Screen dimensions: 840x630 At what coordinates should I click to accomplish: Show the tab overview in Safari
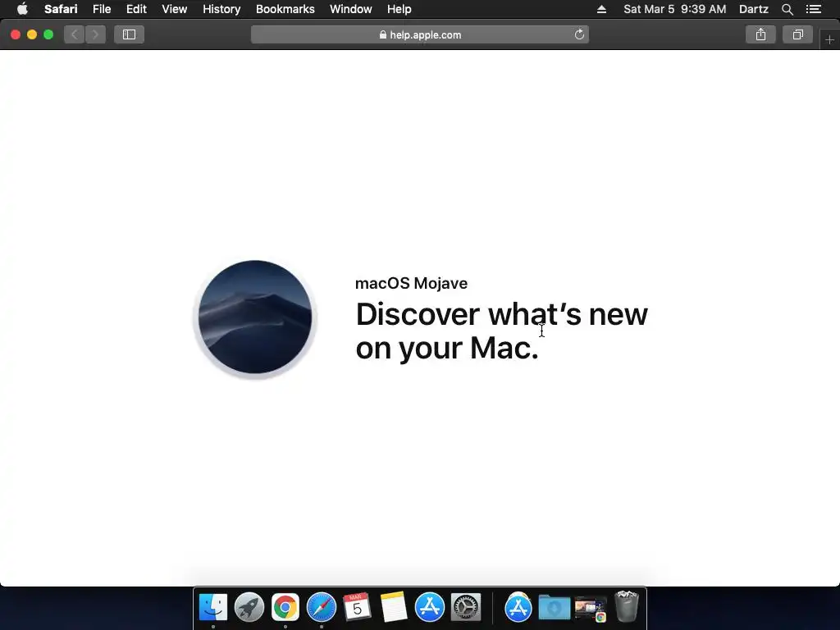coord(797,34)
